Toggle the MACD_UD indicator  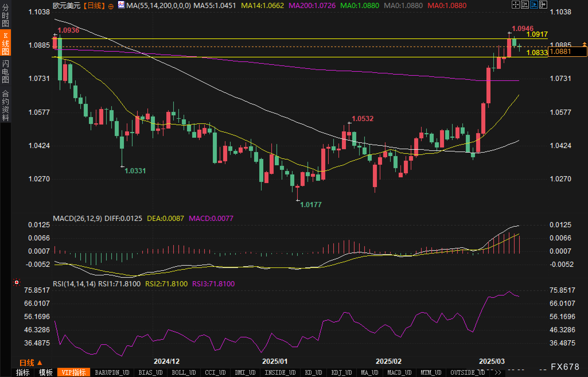pyautogui.click(x=399, y=373)
